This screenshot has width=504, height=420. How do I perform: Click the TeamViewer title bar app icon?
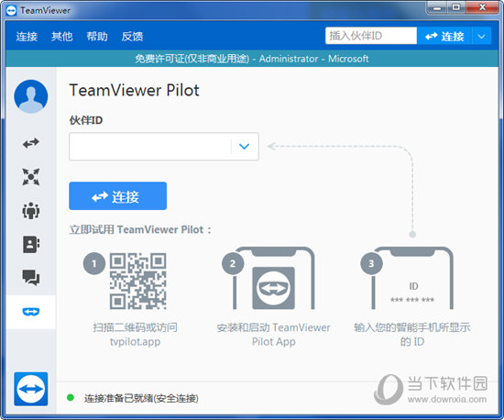(11, 11)
